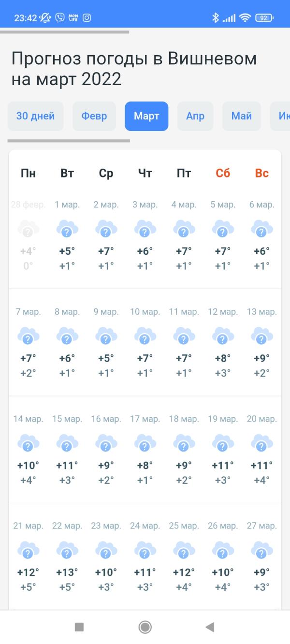290x644 pixels.
Task: Tap the weather icon for 22 мар.
Action: click(x=67, y=550)
